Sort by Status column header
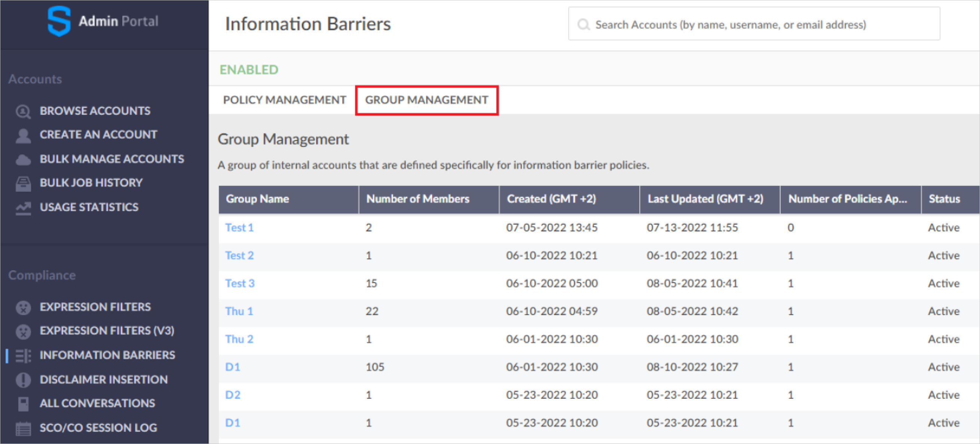 click(951, 199)
